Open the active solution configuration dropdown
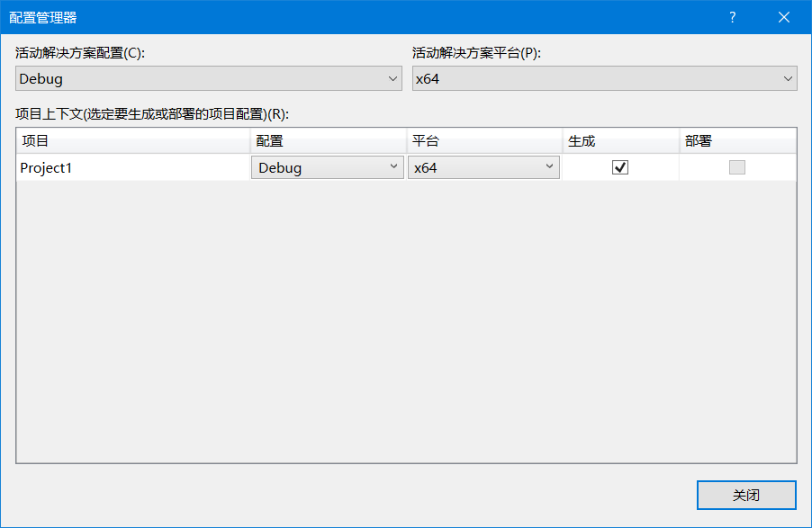This screenshot has width=812, height=528. coord(209,78)
